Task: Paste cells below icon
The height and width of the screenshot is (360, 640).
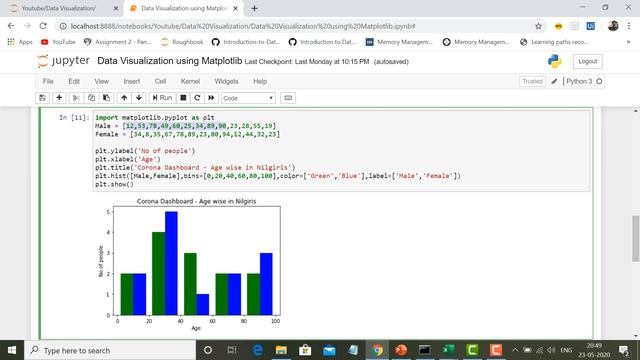Action: click(107, 98)
